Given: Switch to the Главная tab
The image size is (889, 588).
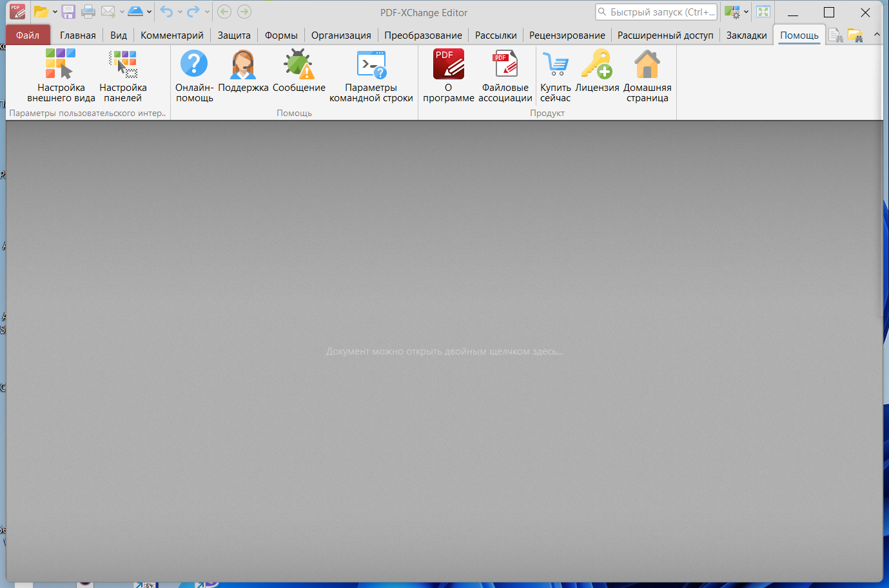Looking at the screenshot, I should click(78, 35).
